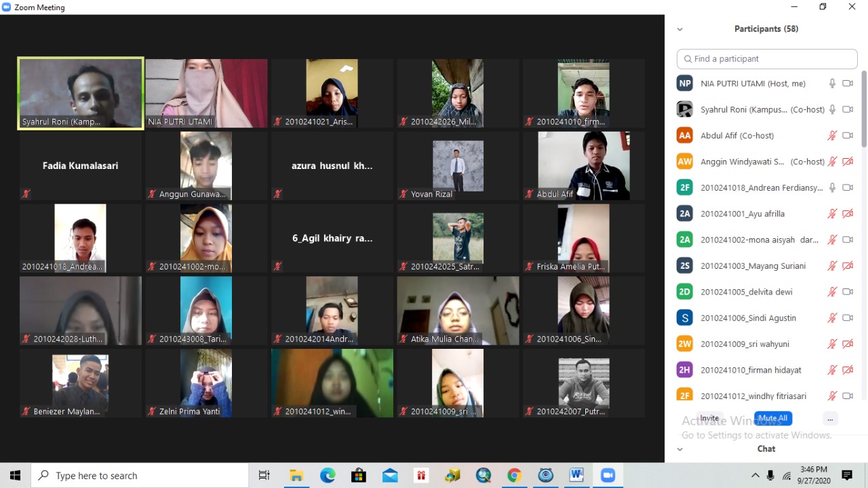This screenshot has width=868, height=488.
Task: Select Syahrul Roni's highlighted video tile
Action: (x=81, y=93)
